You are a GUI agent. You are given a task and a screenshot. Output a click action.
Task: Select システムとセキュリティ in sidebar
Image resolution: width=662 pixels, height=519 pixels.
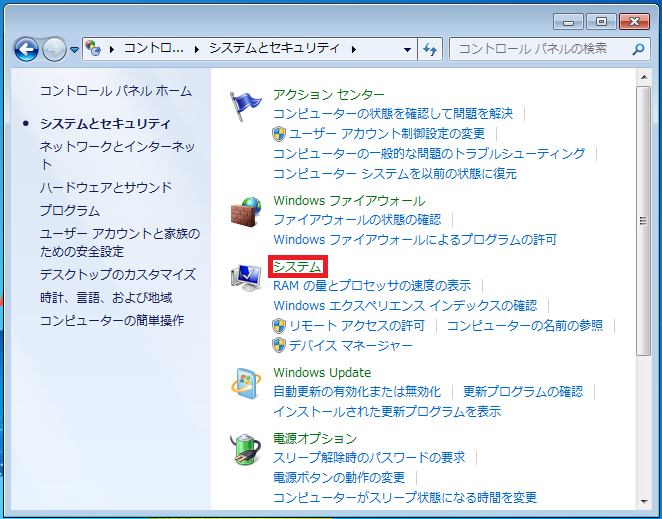[105, 124]
